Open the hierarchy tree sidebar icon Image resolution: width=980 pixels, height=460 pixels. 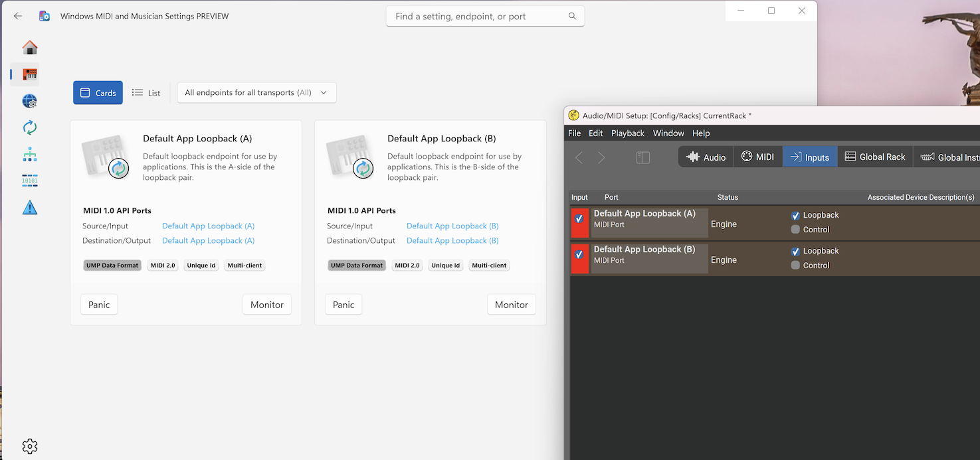[30, 155]
